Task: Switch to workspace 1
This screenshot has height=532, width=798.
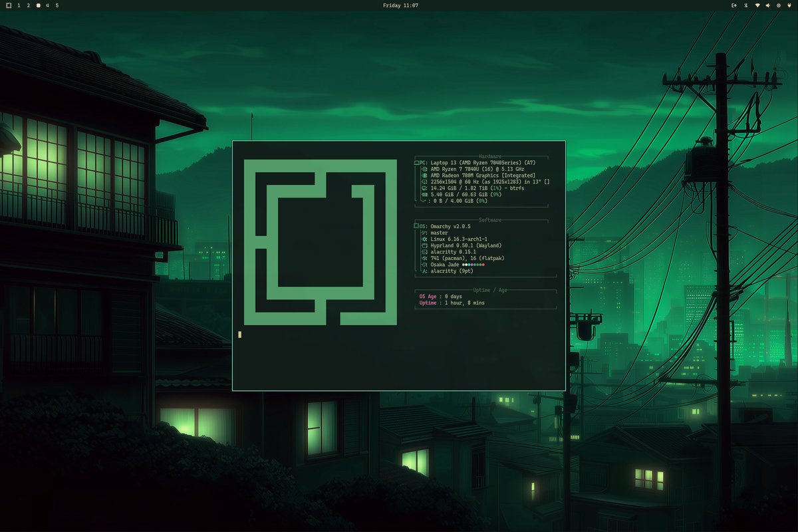Action: click(x=19, y=5)
